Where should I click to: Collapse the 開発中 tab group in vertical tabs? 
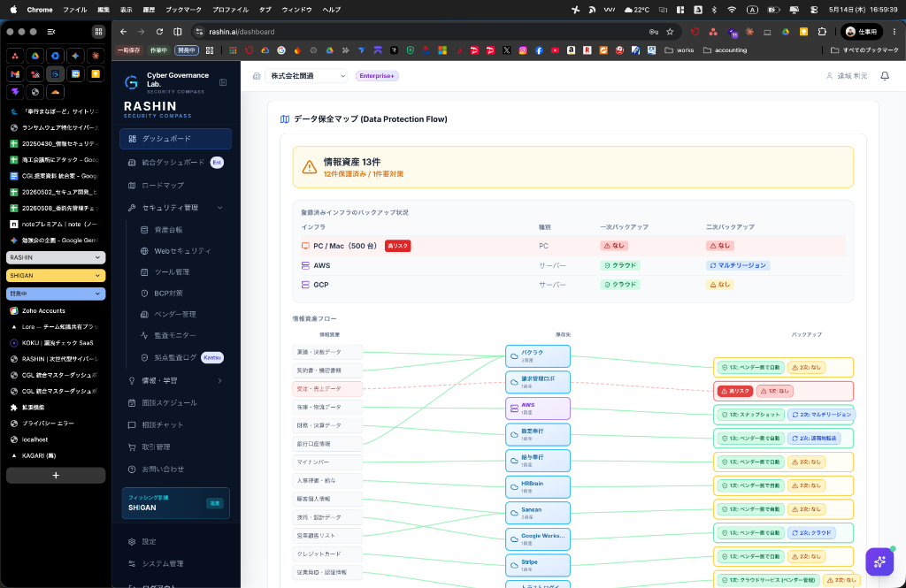[x=56, y=294]
